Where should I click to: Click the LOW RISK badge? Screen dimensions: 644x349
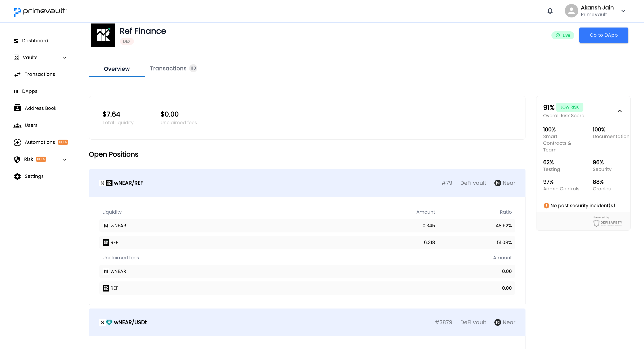[570, 107]
